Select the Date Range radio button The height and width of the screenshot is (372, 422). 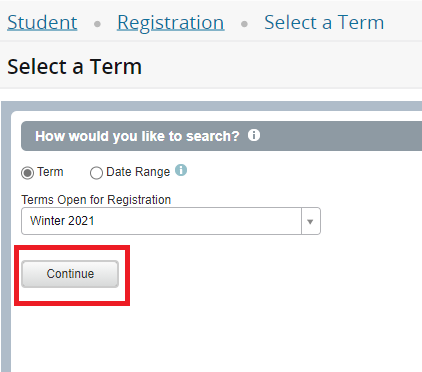click(96, 173)
